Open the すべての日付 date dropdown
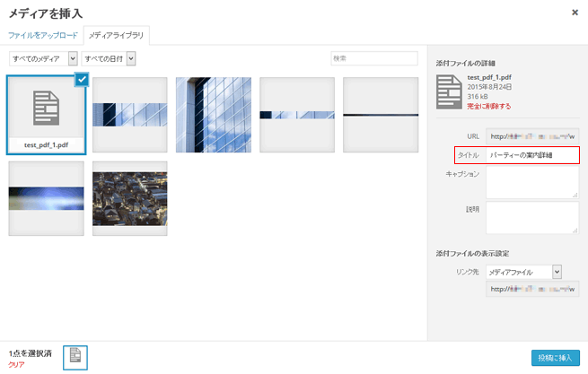The image size is (588, 374). (109, 58)
